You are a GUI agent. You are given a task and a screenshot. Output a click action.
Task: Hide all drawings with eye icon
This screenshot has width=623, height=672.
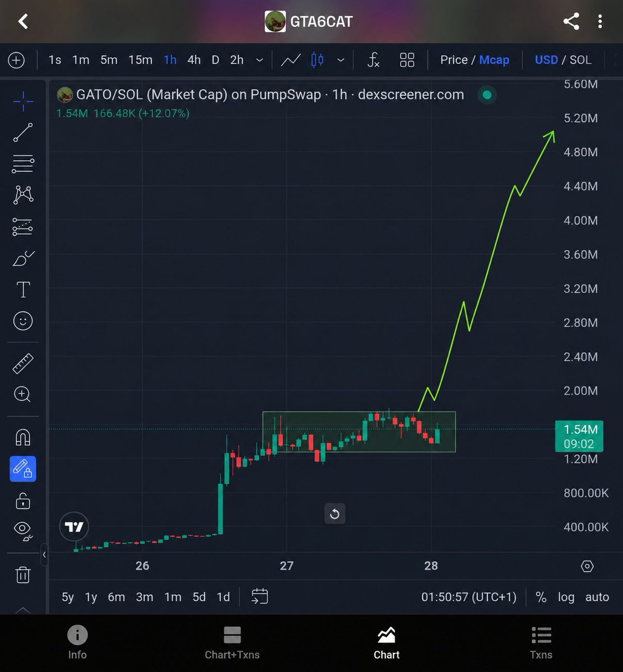point(23,530)
